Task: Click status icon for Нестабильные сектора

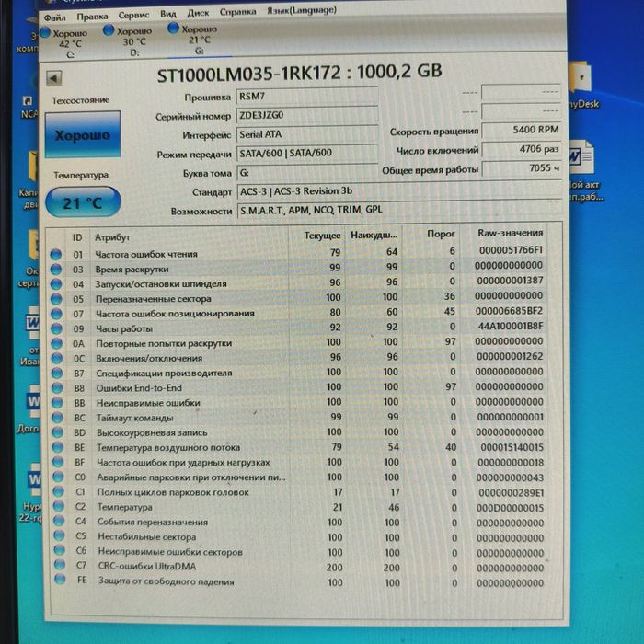Action: (59, 535)
